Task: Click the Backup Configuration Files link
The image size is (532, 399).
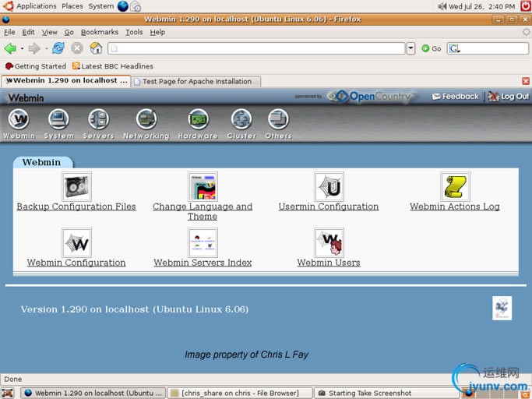Action: [76, 207]
